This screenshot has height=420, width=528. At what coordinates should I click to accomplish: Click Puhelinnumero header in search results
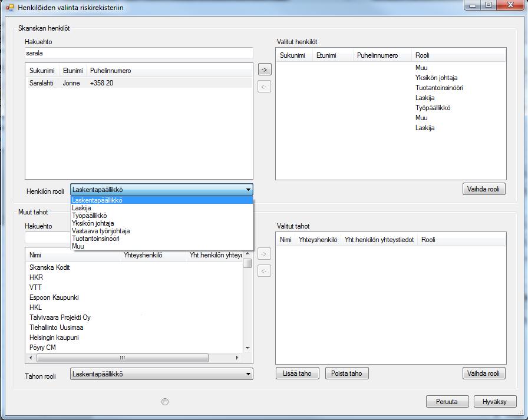[x=110, y=71]
